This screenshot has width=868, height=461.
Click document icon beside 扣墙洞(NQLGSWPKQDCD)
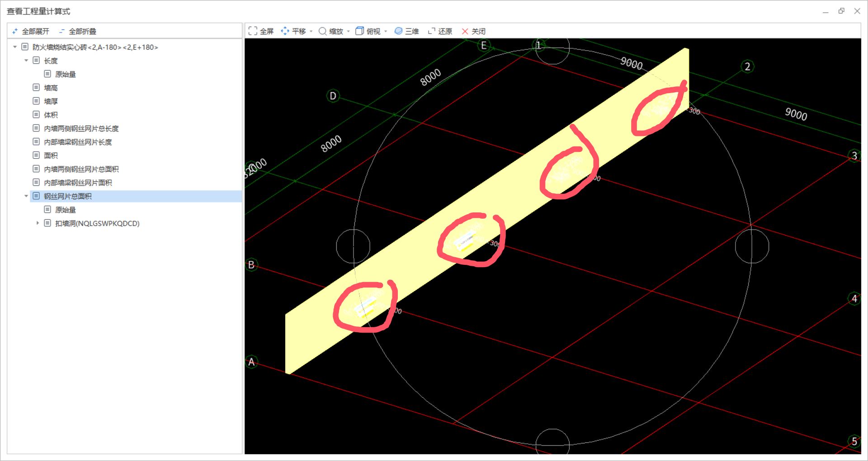click(x=47, y=223)
